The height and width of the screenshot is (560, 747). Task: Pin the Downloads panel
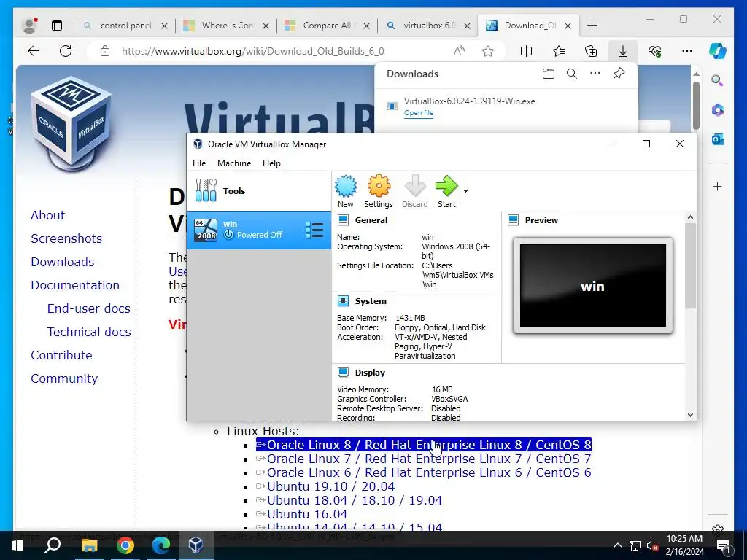(x=619, y=74)
